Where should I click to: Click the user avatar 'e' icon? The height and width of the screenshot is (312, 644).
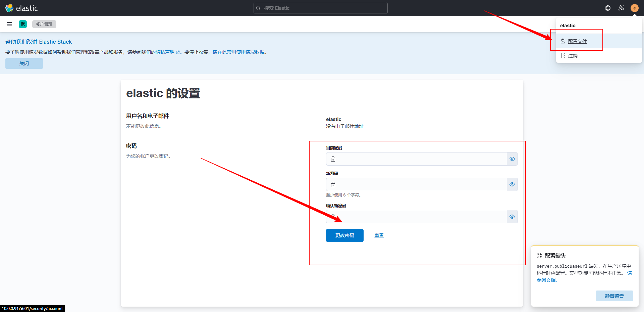click(634, 8)
